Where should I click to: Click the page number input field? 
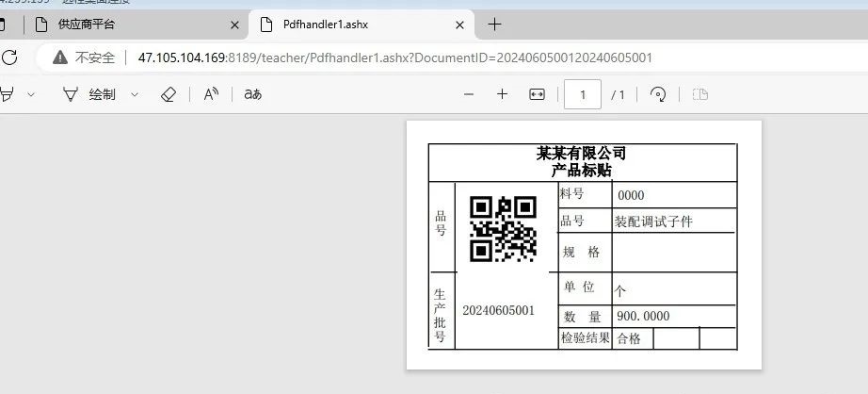pyautogui.click(x=583, y=94)
